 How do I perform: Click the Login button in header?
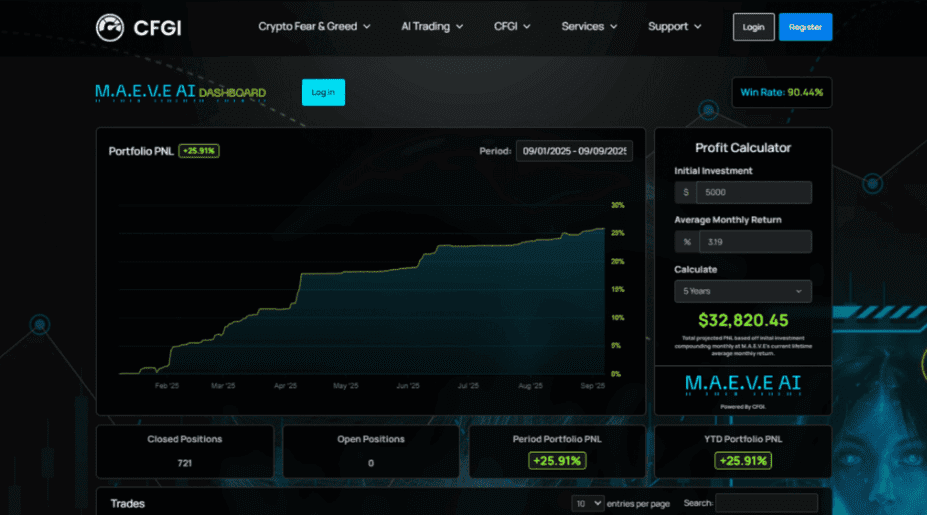point(753,27)
